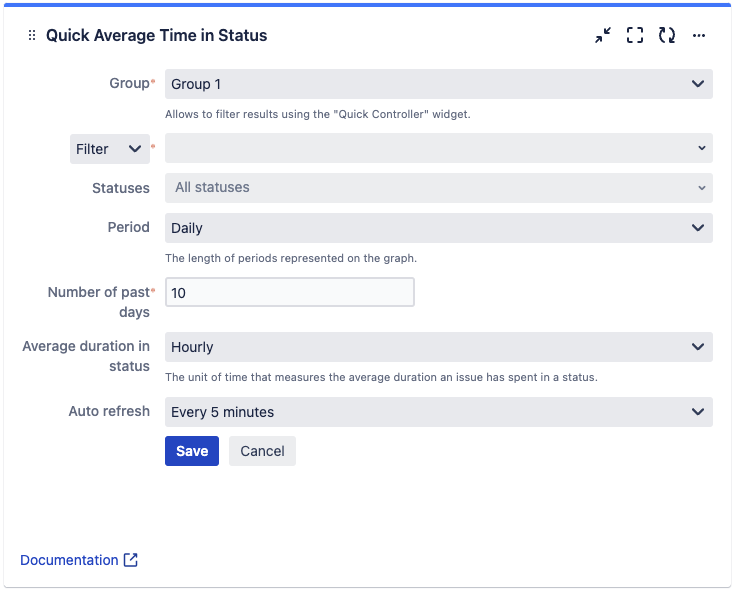Open the Group 1 dropdown
The width and height of the screenshot is (736, 592).
[438, 84]
